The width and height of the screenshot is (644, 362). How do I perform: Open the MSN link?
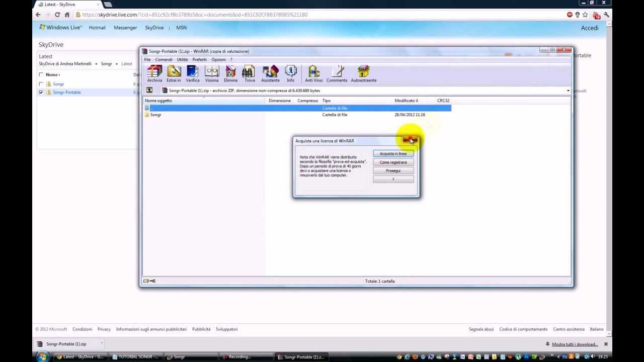(182, 28)
